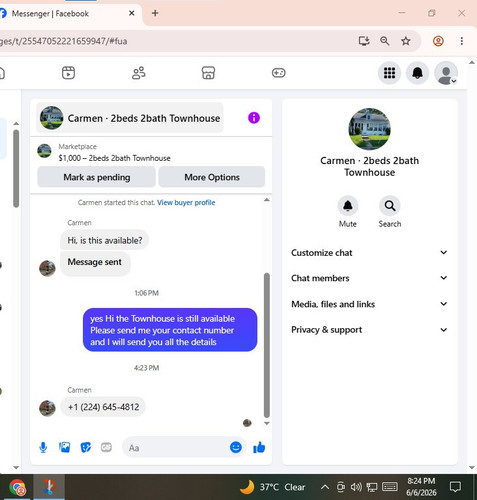This screenshot has height=500, width=477.
Task: Click Mark as pending button
Action: point(96,177)
